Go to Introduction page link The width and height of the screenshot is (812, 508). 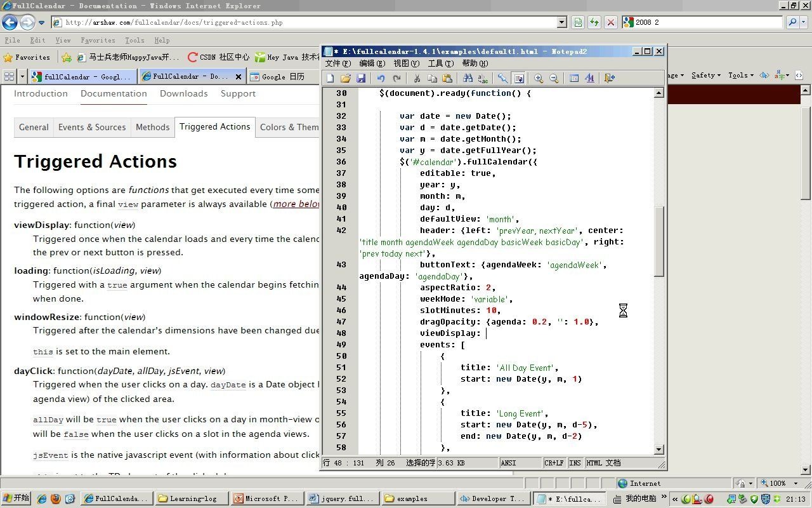point(41,93)
